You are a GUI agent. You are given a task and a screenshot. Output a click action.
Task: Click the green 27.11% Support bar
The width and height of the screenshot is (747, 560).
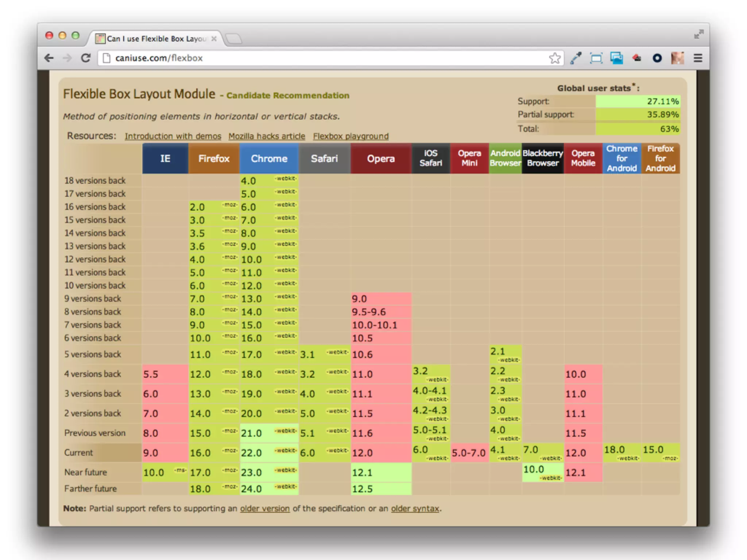pos(638,101)
